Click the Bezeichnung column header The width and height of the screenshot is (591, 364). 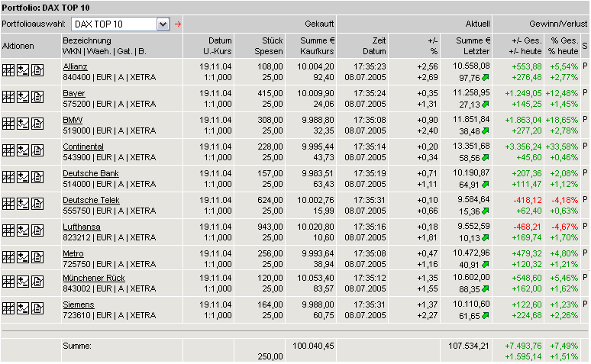(86, 40)
